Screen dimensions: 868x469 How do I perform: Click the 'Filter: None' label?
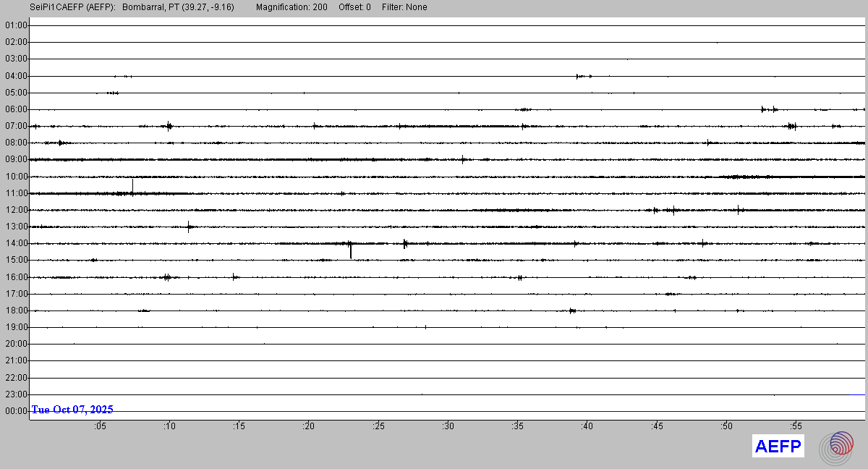(x=404, y=7)
